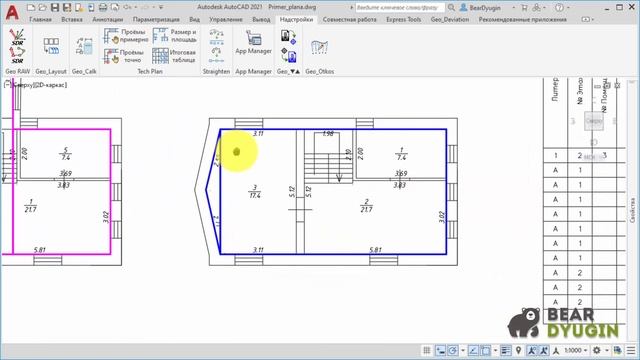Screen dimensions: 640x360
Task: Open the Вставка ribbon tab
Action: coord(72,19)
